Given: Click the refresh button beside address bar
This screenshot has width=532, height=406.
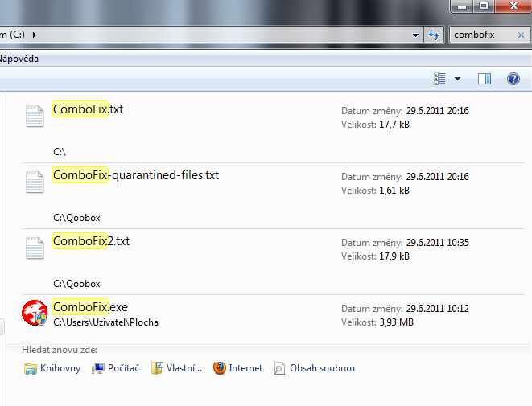Looking at the screenshot, I should click(434, 35).
